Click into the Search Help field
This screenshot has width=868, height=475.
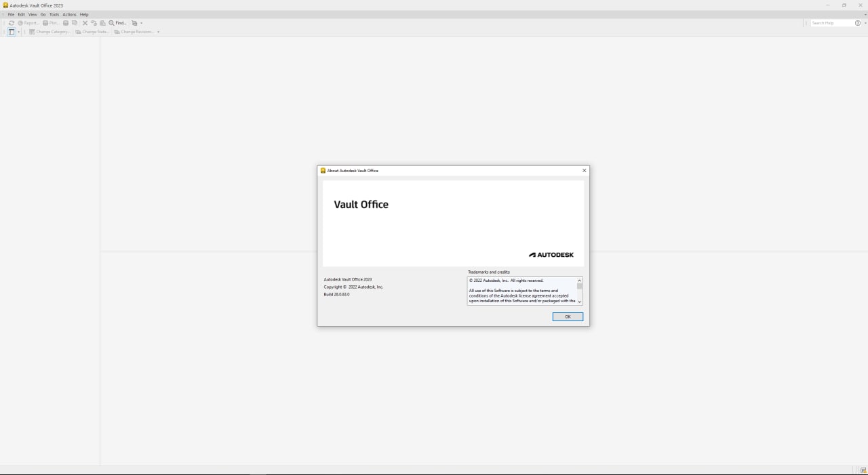[x=831, y=23]
